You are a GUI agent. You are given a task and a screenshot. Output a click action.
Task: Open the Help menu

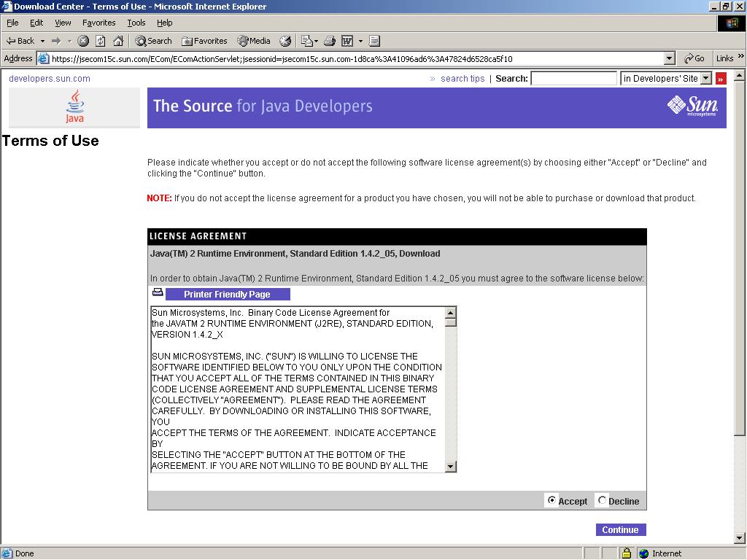pyautogui.click(x=164, y=23)
